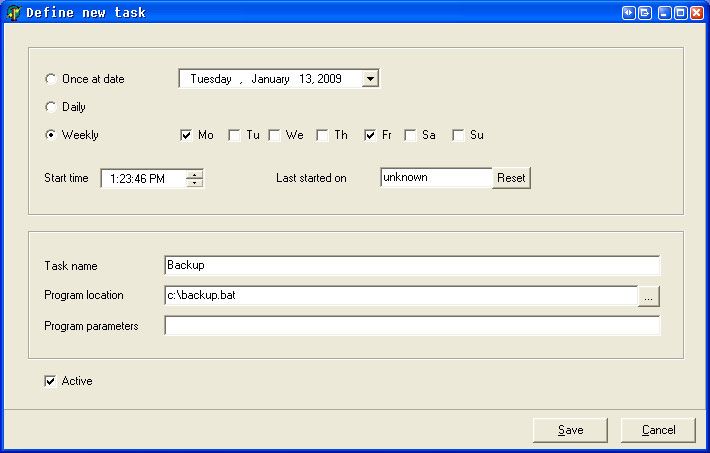Cancel the task definition
The width and height of the screenshot is (710, 453).
(658, 430)
